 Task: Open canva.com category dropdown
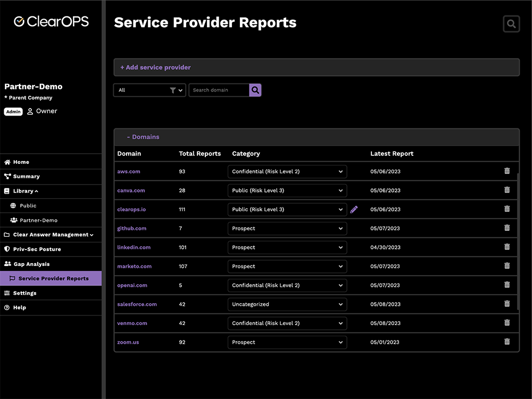click(287, 190)
